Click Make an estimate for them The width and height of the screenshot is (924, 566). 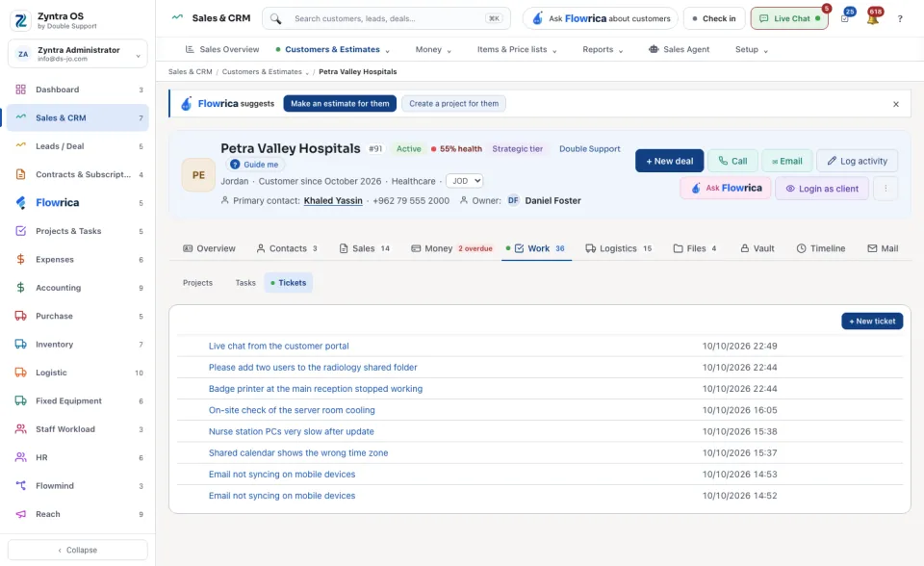(340, 104)
